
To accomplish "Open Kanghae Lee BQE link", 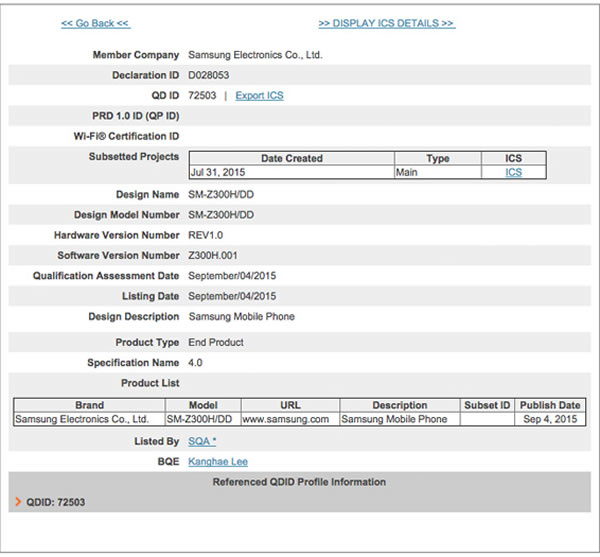I will [218, 462].
